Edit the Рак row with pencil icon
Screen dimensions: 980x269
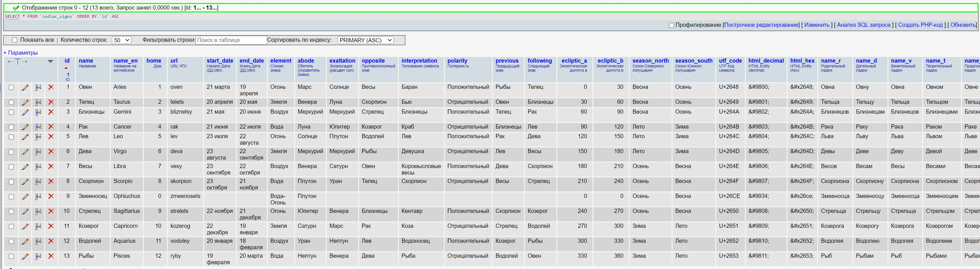tap(25, 127)
